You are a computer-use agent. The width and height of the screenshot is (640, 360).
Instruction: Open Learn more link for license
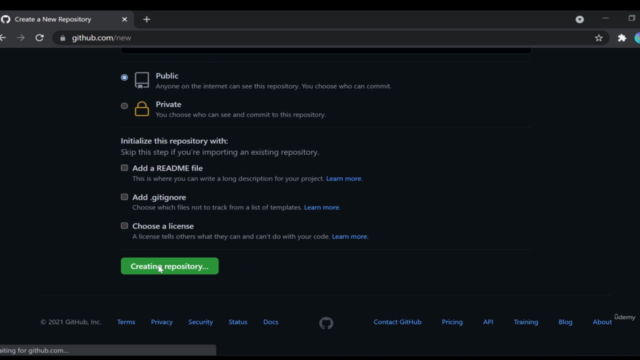(349, 236)
